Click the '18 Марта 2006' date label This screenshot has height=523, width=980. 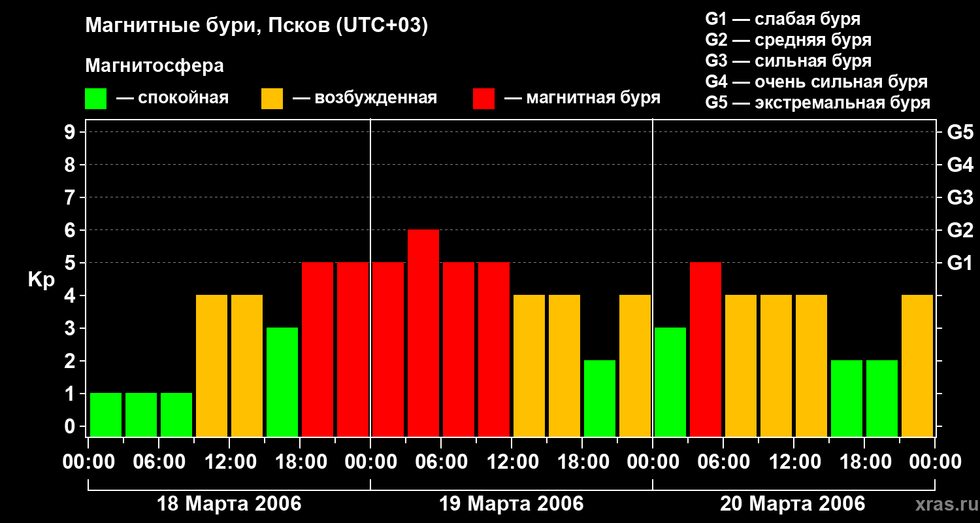[229, 504]
